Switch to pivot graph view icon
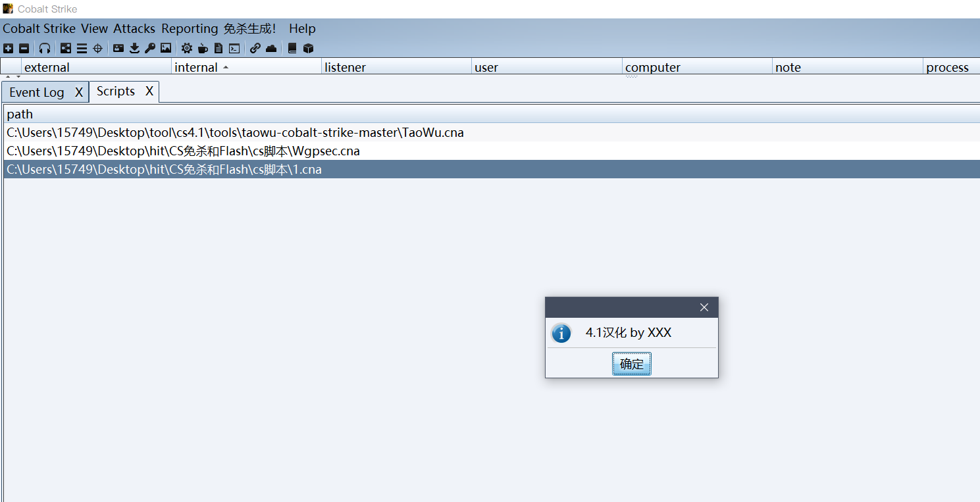The image size is (980, 502). coord(66,48)
